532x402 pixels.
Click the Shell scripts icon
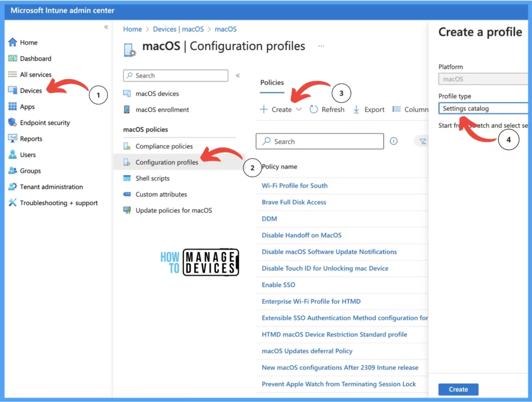127,178
